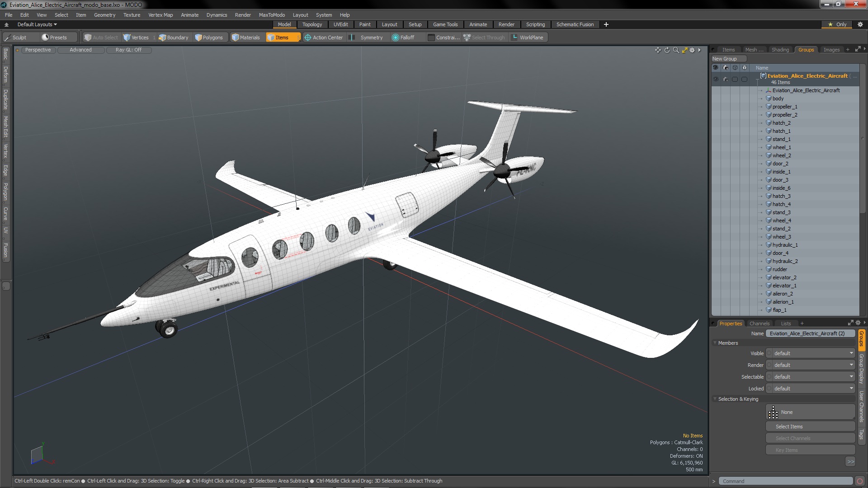The height and width of the screenshot is (488, 868).
Task: Open Action Center options
Action: (x=324, y=38)
